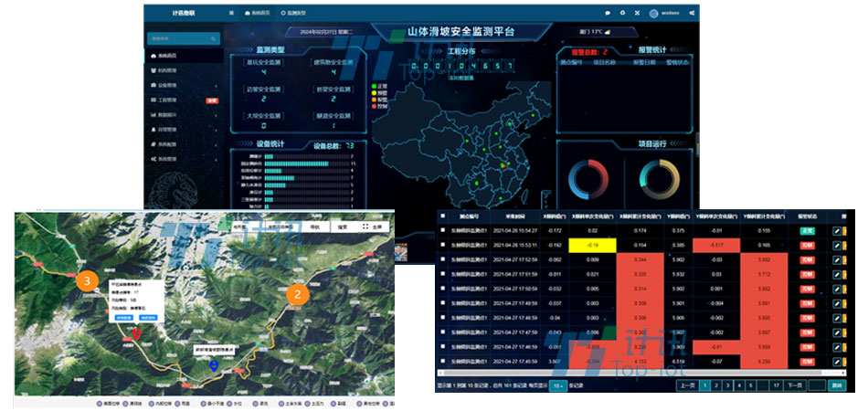Click the search magnifier in sidebar search box
The image size is (868, 411).
click(x=214, y=38)
